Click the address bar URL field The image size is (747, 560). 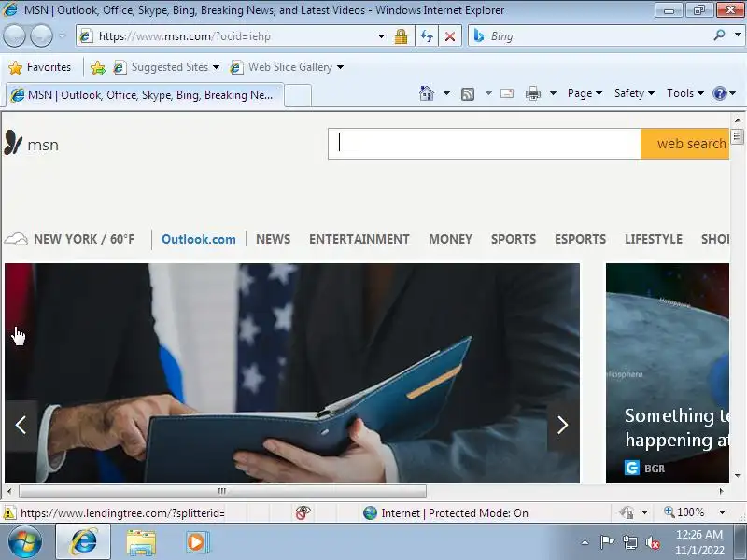point(229,36)
